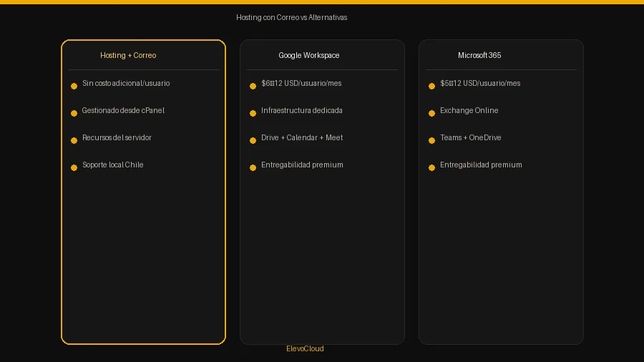The height and width of the screenshot is (362, 644).
Task: Click the bullet dot beside 'Soporte local Chile'
Action: pos(74,167)
